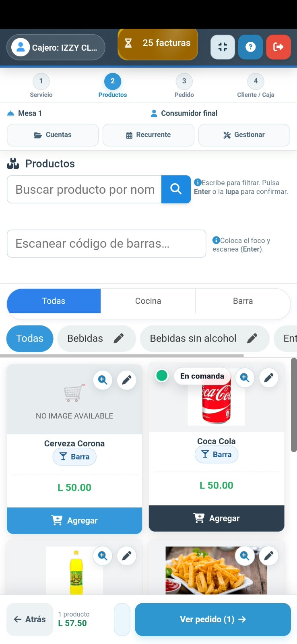
Task: Click the Cerveza Corona price L 50.00
Action: coord(74,488)
